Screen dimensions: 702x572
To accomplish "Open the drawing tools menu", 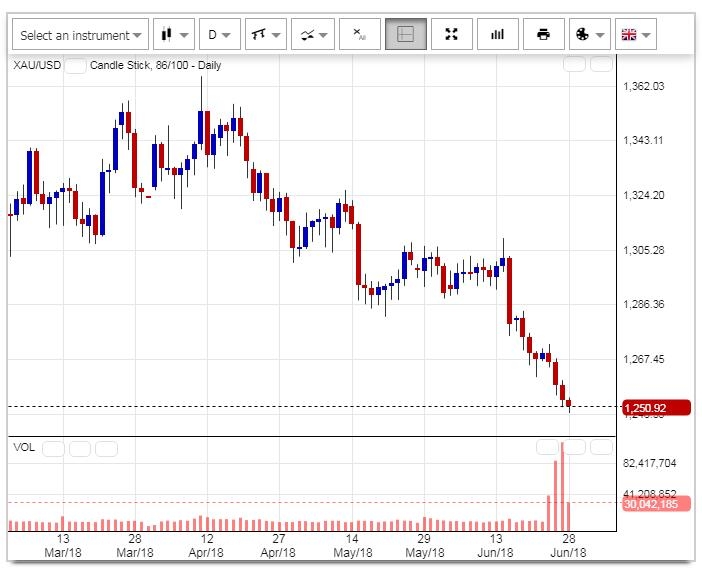I will click(x=267, y=35).
